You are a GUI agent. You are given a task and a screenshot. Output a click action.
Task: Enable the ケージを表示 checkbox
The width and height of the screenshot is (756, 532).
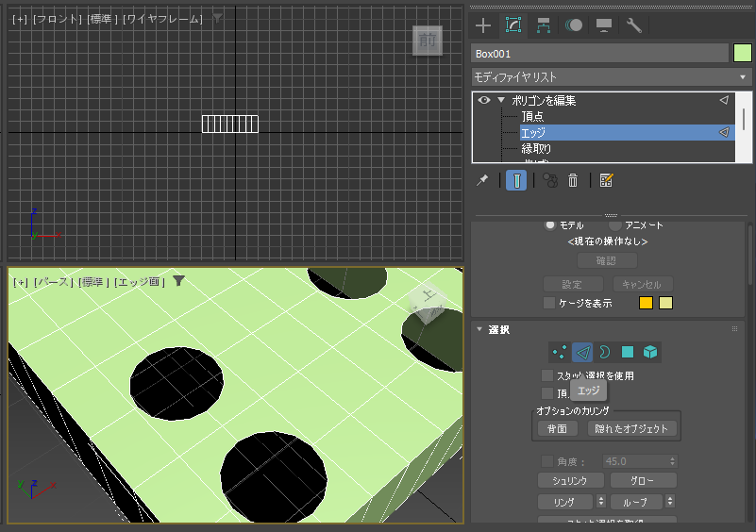click(x=548, y=303)
